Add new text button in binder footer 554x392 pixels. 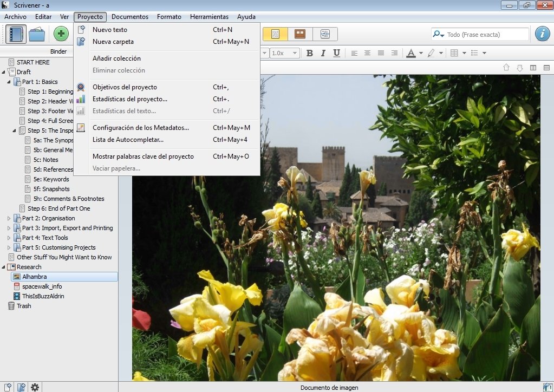point(8,387)
